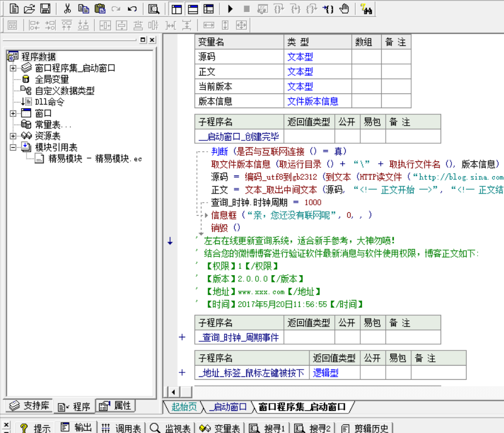504x433 pixels.
Task: Save the project with the floppy icon
Action: tap(45, 8)
